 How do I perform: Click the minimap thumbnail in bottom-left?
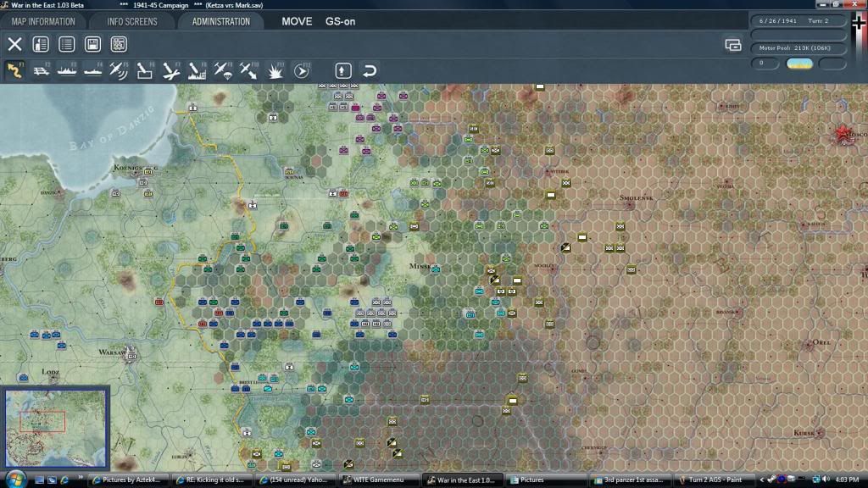tap(55, 428)
